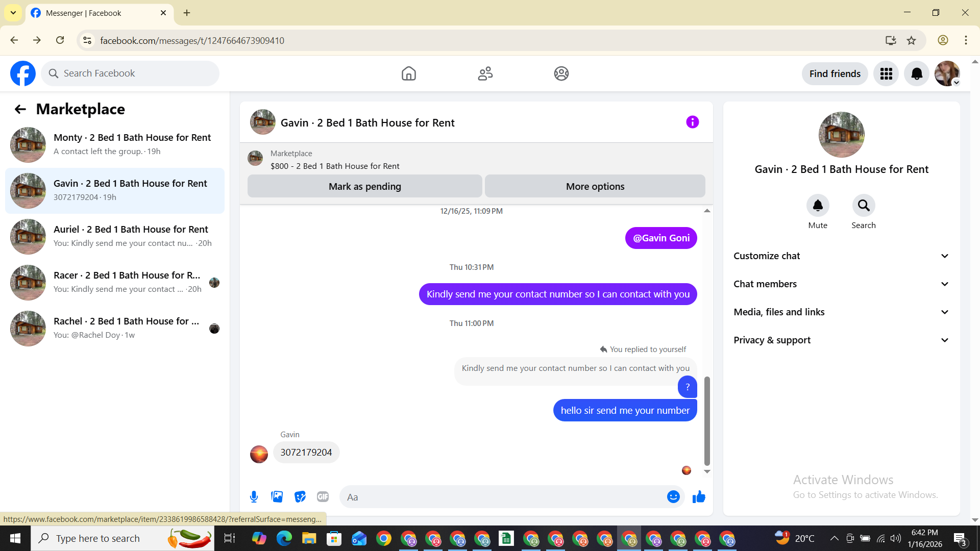Open the sticker picker icon
This screenshot has width=980, height=551.
pos(300,496)
